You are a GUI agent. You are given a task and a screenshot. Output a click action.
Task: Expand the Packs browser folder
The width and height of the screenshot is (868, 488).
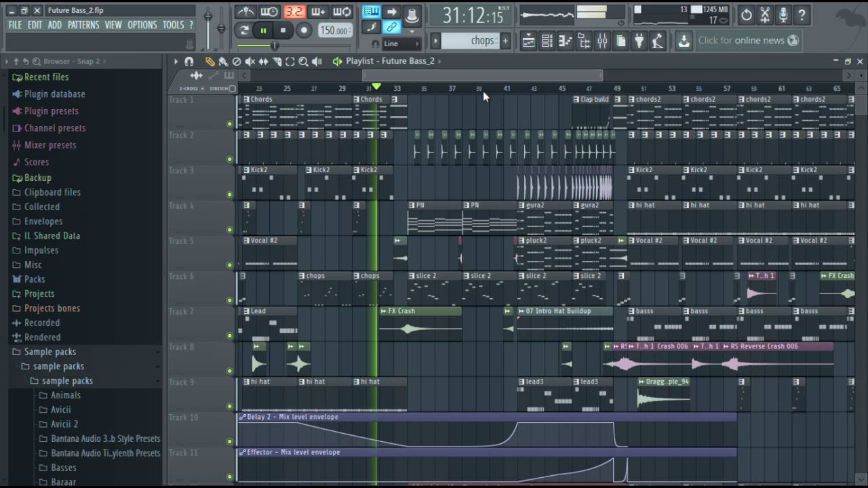35,279
